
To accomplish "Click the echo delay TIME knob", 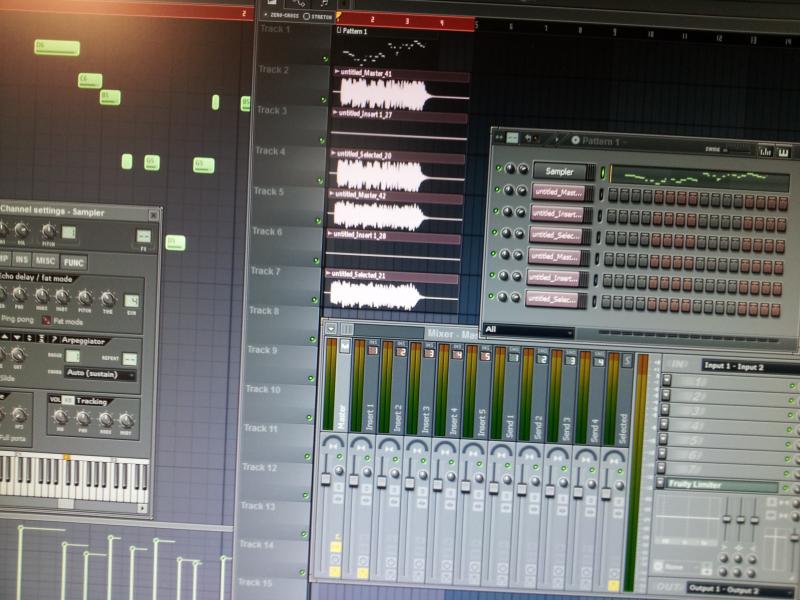I will (108, 298).
